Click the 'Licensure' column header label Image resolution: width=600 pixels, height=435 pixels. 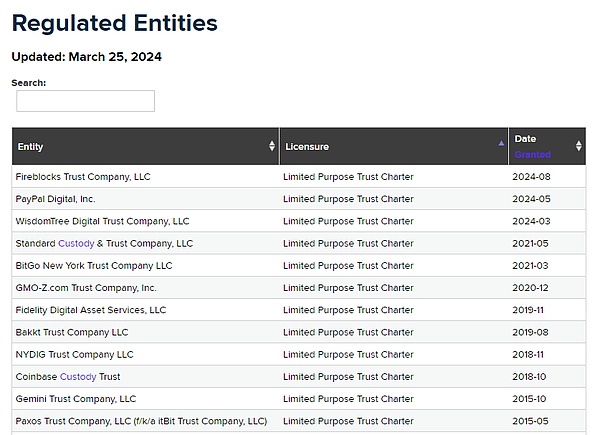pyautogui.click(x=307, y=147)
